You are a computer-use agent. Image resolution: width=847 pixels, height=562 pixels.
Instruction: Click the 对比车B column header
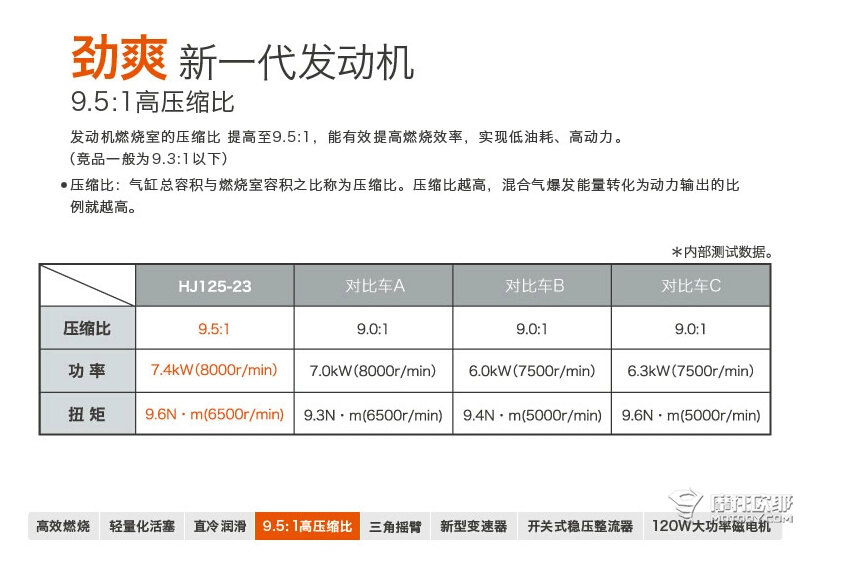(x=532, y=286)
